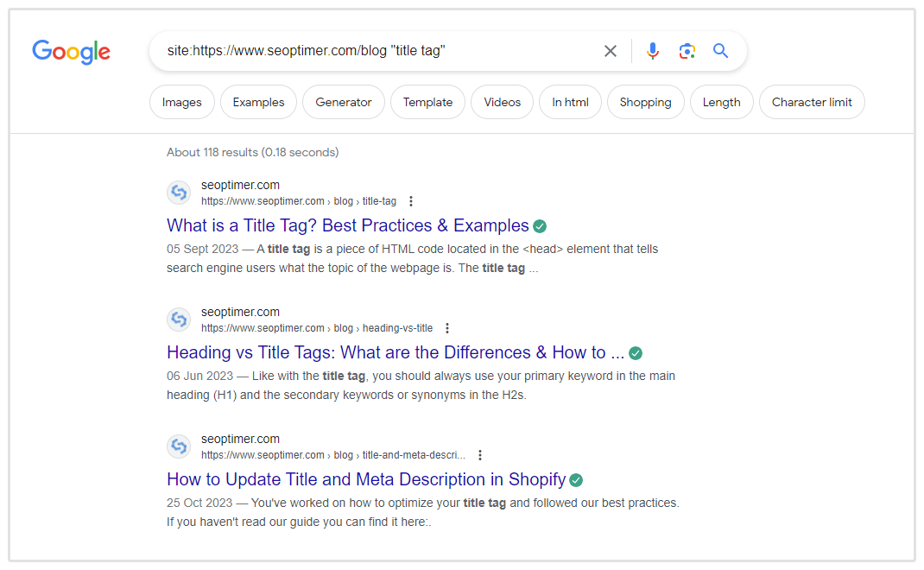
Task: Select the Videos filter chip
Action: [502, 102]
